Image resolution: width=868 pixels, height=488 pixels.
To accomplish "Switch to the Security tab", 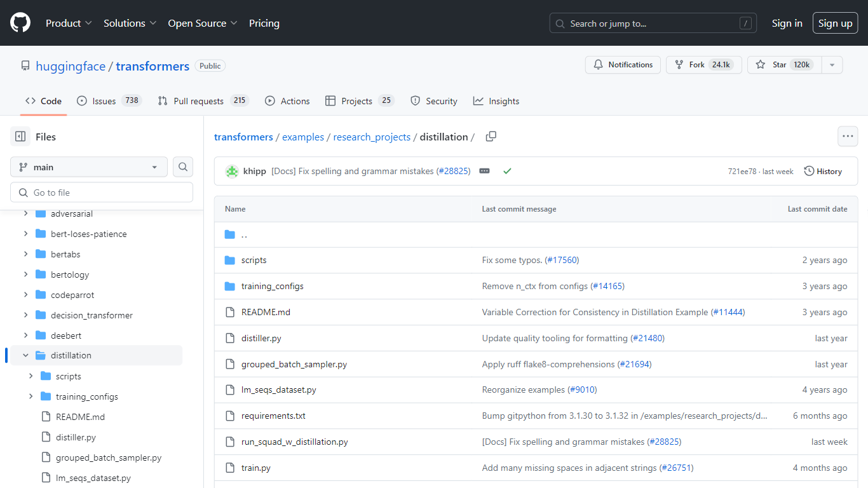I will click(434, 101).
